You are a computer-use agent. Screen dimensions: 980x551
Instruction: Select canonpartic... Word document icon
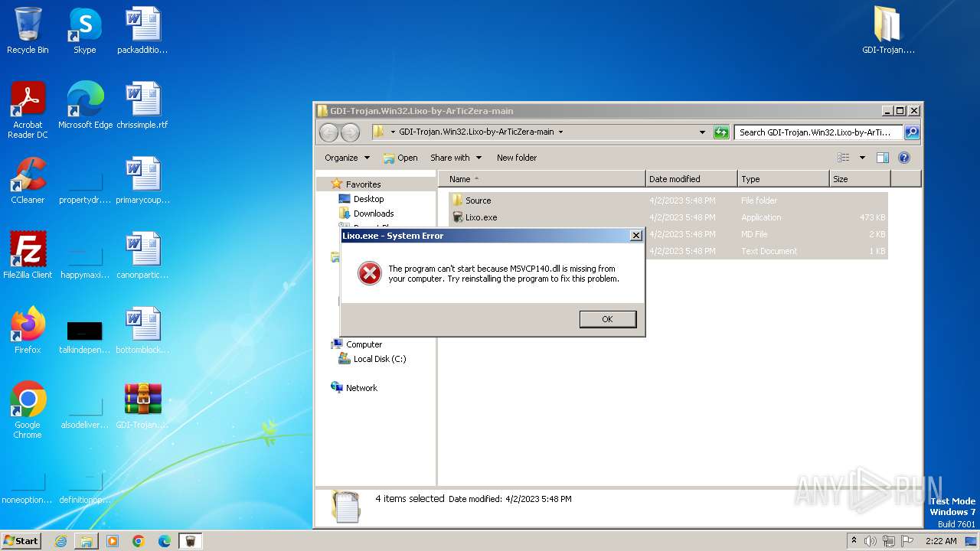[142, 256]
